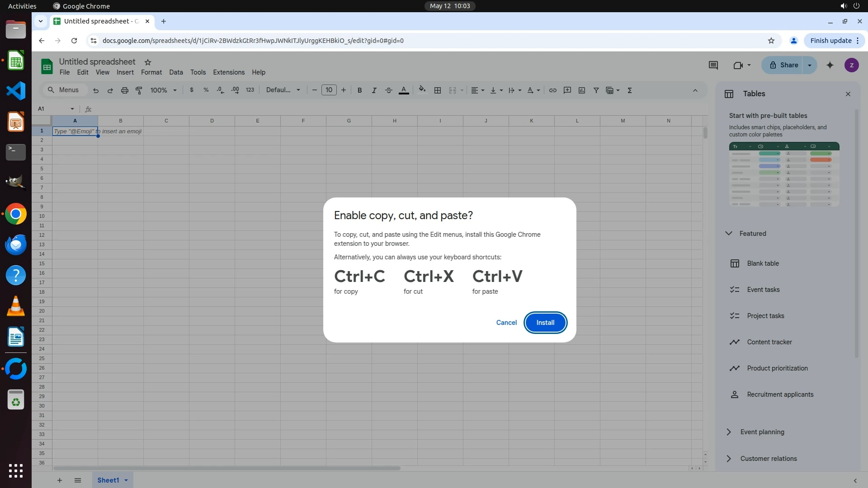Open Thunderbird from the Ubuntu dock
Screen dimensions: 868x488
[x=16, y=244]
